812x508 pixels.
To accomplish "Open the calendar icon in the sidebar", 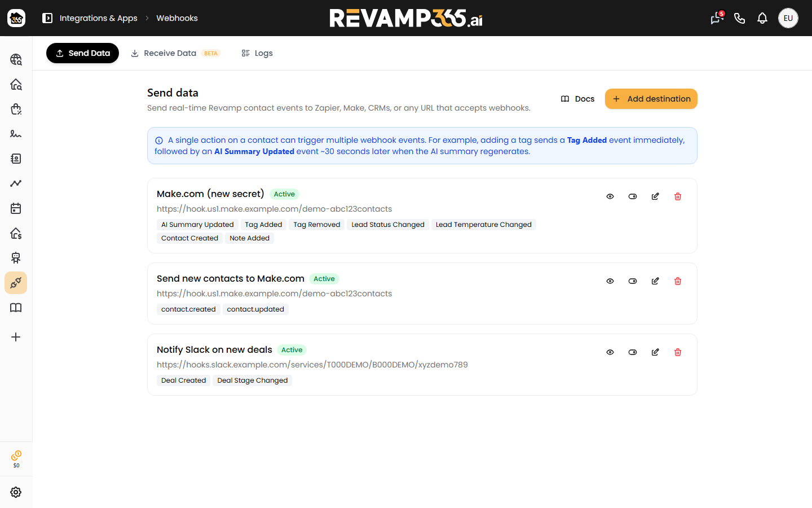I will 16,208.
